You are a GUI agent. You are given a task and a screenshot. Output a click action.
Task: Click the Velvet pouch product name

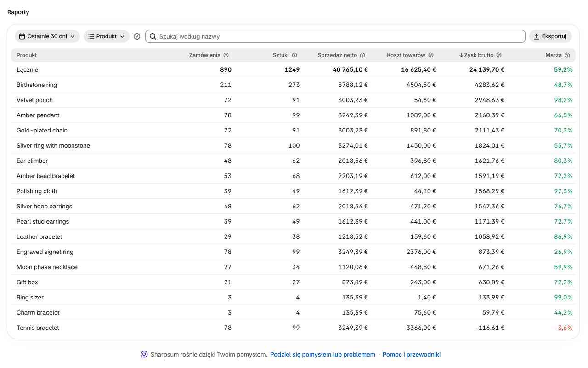coord(34,100)
